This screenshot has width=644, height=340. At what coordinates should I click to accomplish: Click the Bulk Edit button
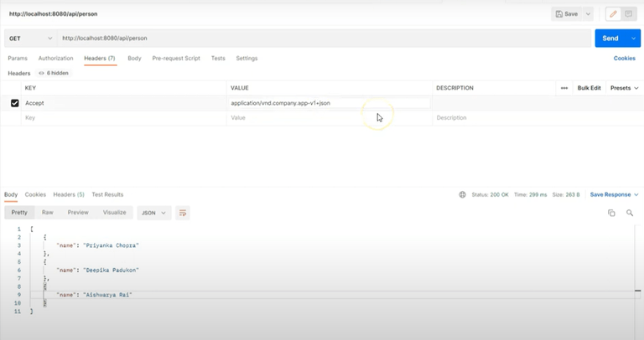pos(589,88)
